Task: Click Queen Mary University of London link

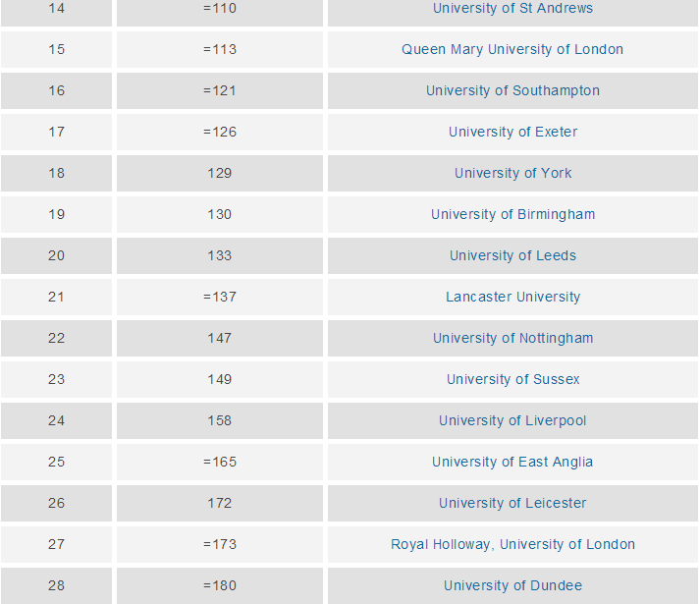Action: click(x=512, y=50)
